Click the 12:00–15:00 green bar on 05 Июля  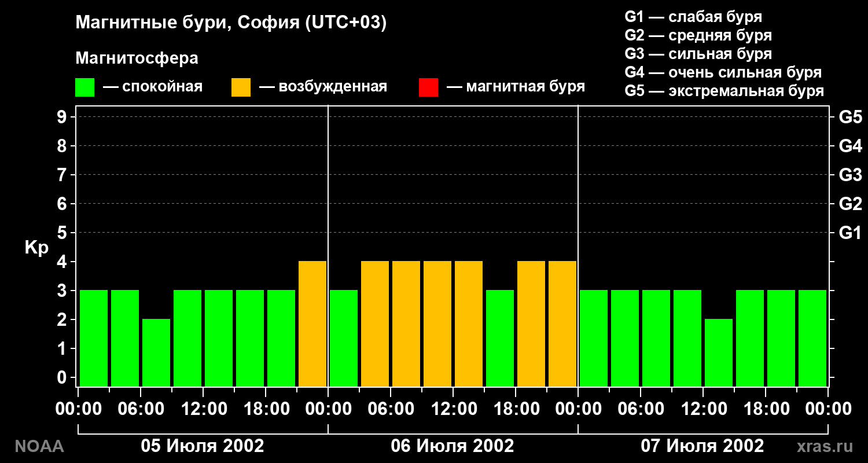point(219,338)
